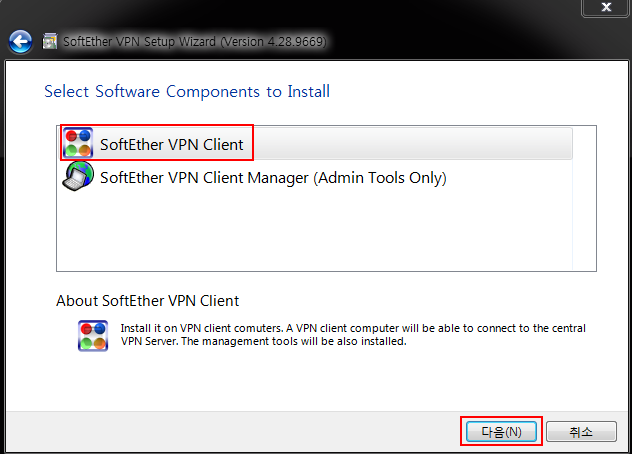Screen dimensions: 632x454
Task: Click the 'About SoftEther VPN Client' heading
Action: pyautogui.click(x=148, y=301)
